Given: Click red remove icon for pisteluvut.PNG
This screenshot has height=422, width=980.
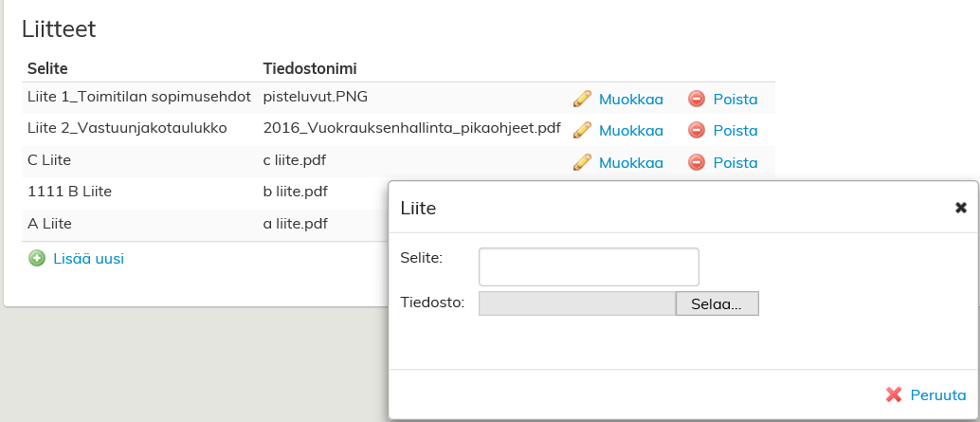Looking at the screenshot, I should coord(697,99).
